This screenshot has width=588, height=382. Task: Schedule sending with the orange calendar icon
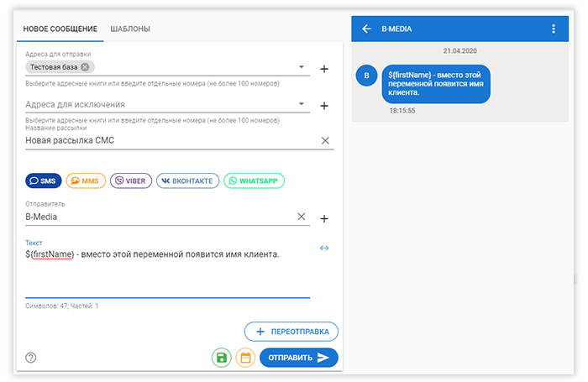pyautogui.click(x=246, y=358)
